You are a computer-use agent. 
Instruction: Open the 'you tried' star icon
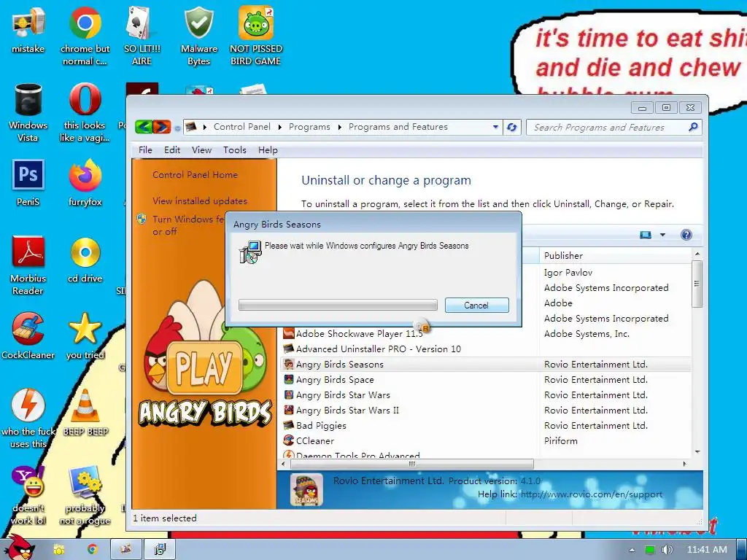85,336
